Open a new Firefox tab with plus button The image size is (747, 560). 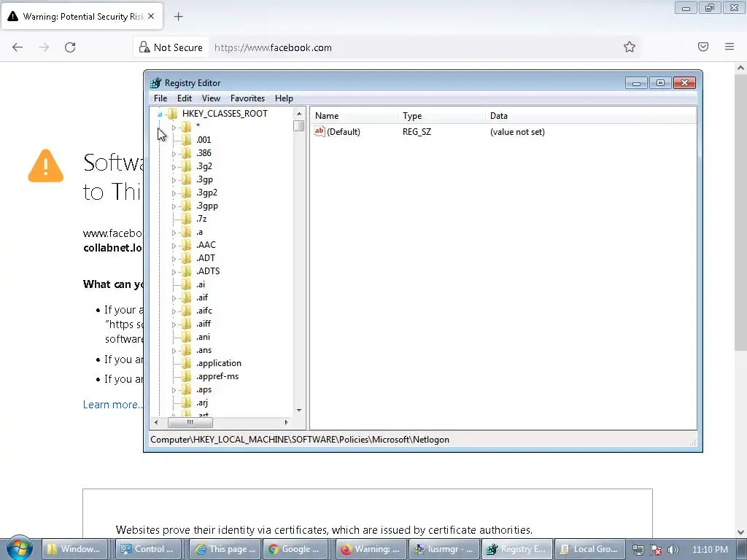[x=178, y=17]
